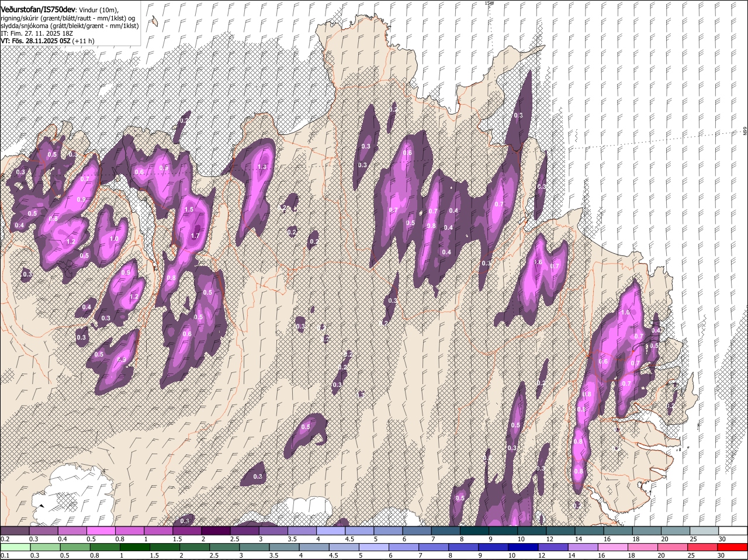Pick the dark mauve 0.2 swatch in snow scale
The image size is (748, 560).
click(x=15, y=530)
